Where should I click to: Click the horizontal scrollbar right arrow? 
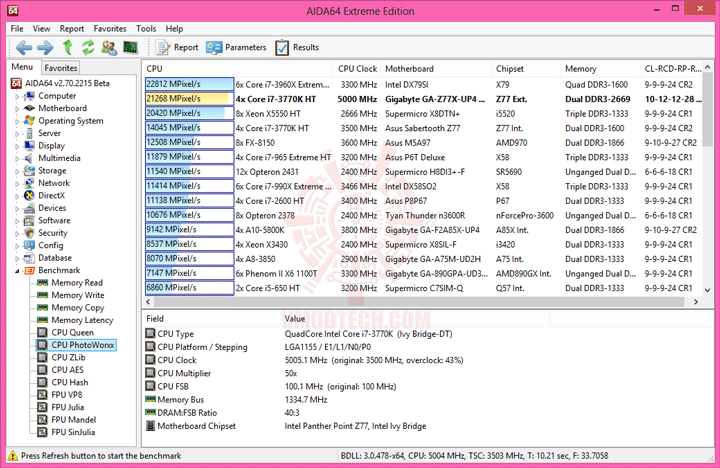pyautogui.click(x=696, y=302)
